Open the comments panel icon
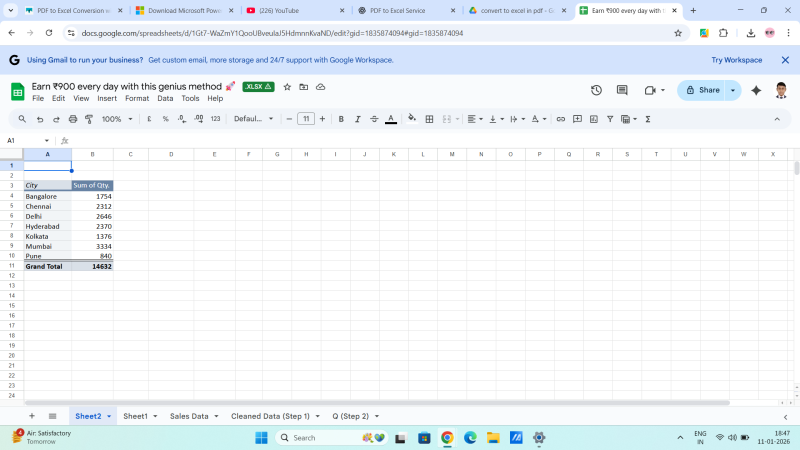 point(622,90)
